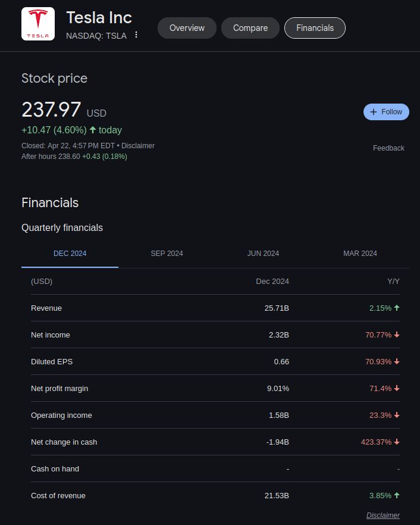This screenshot has width=420, height=525.
Task: Switch to the Overview tab
Action: [187, 27]
